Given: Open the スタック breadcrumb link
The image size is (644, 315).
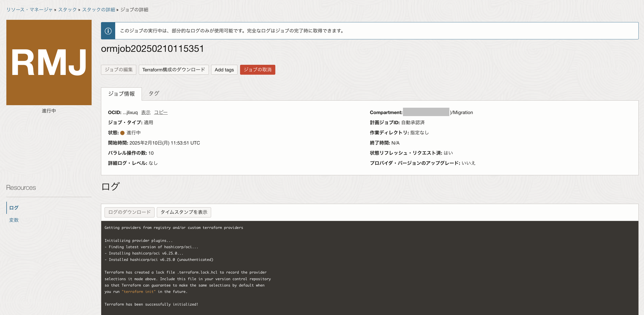Looking at the screenshot, I should (67, 10).
